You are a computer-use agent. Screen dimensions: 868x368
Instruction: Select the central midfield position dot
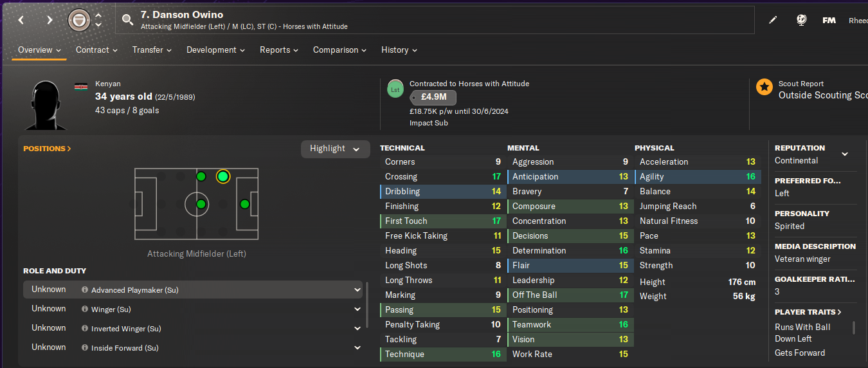click(201, 204)
